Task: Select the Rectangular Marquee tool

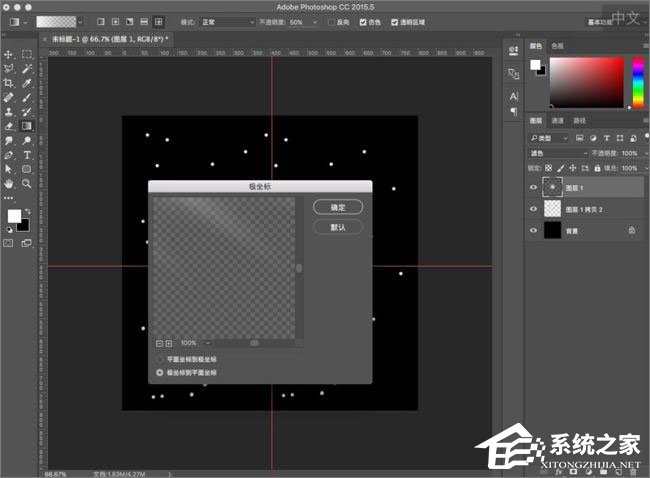Action: click(x=27, y=54)
